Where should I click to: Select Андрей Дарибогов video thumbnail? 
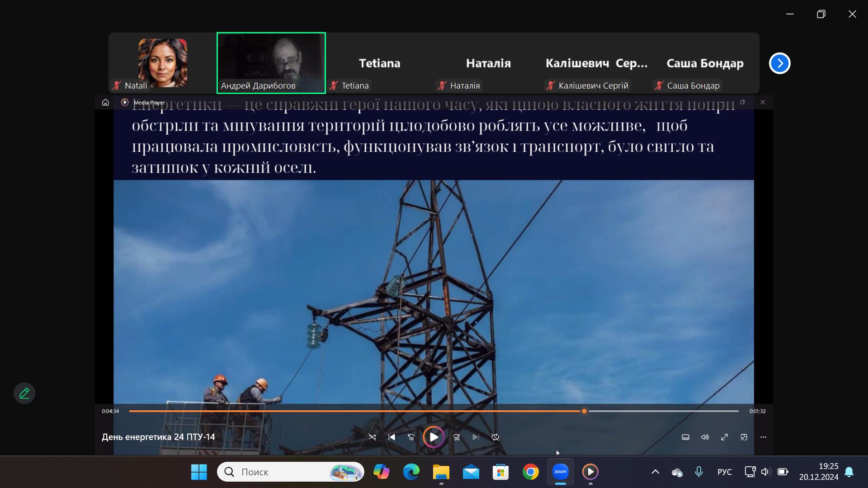click(x=271, y=63)
